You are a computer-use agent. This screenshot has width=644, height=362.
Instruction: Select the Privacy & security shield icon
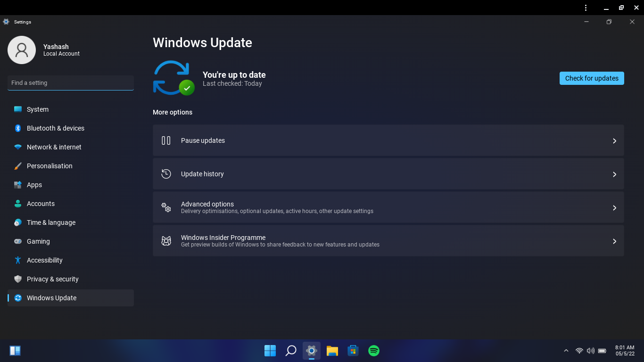point(17,279)
